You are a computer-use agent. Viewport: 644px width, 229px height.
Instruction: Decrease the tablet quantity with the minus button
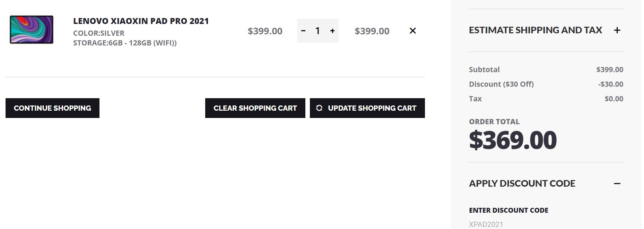tap(303, 31)
